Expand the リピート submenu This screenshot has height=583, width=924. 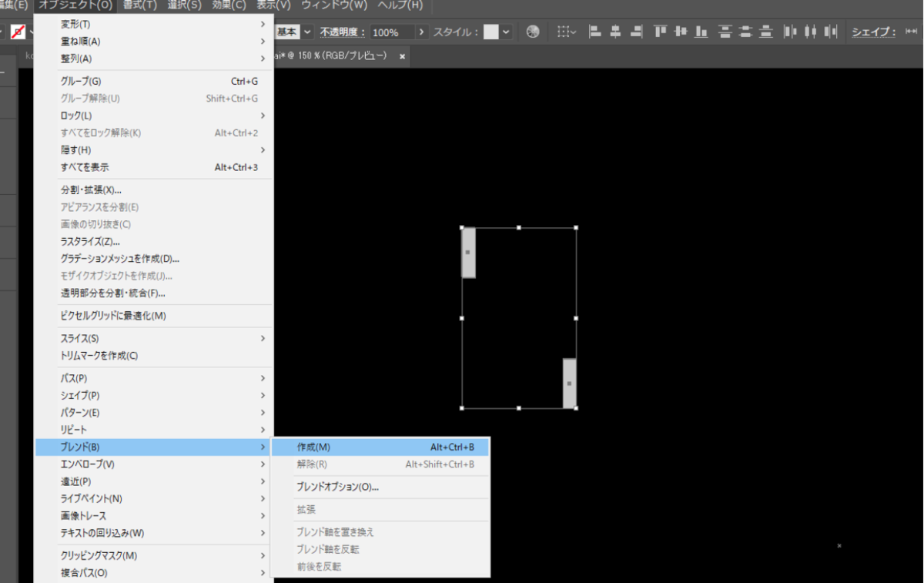coord(153,430)
